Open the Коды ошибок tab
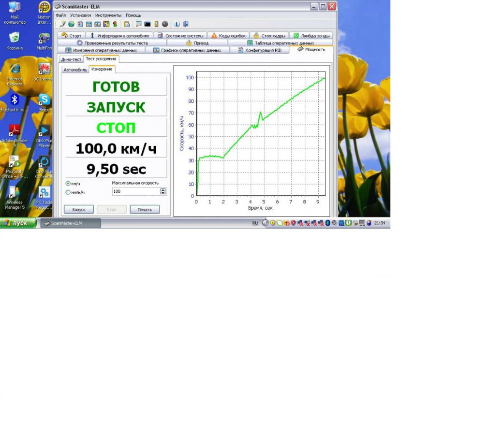504x432 pixels. tap(228, 36)
